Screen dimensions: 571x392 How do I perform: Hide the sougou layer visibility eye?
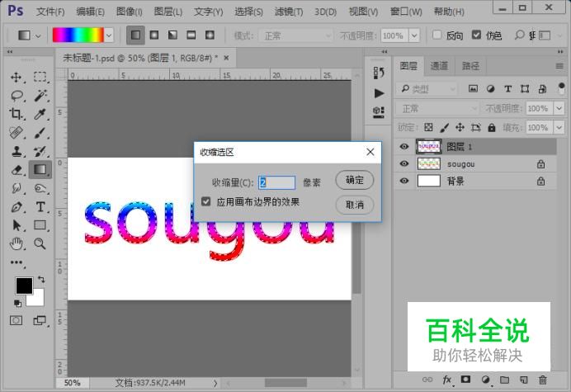pos(404,164)
